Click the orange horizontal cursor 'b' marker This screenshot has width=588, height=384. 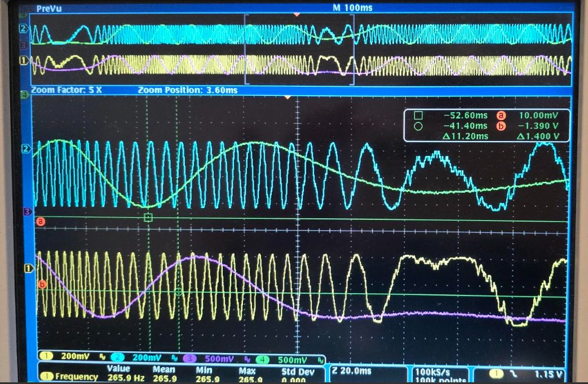pos(41,285)
